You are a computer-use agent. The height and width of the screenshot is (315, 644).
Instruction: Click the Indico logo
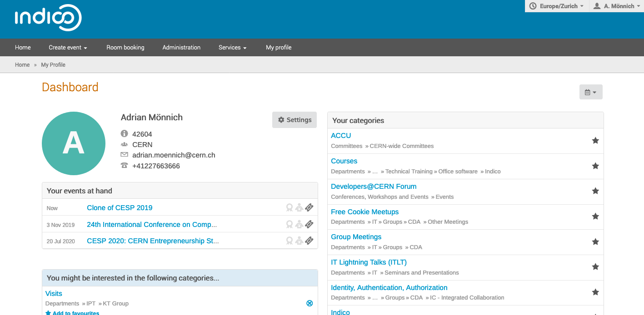48,18
